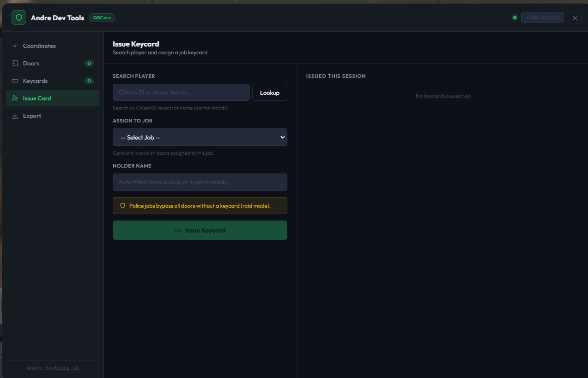Click the Coordinates crosshair icon in sidebar
Viewport: 588px width, 378px height.
(x=15, y=46)
